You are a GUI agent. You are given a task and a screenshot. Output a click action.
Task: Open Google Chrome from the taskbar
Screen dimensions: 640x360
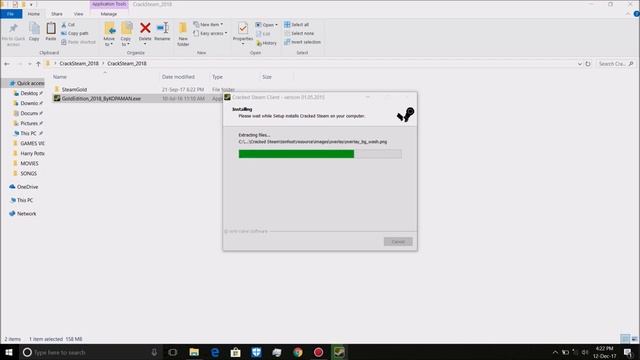(x=298, y=352)
